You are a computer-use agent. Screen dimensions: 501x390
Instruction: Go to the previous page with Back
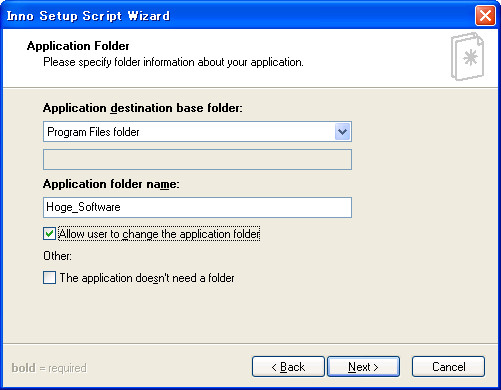[x=288, y=367]
